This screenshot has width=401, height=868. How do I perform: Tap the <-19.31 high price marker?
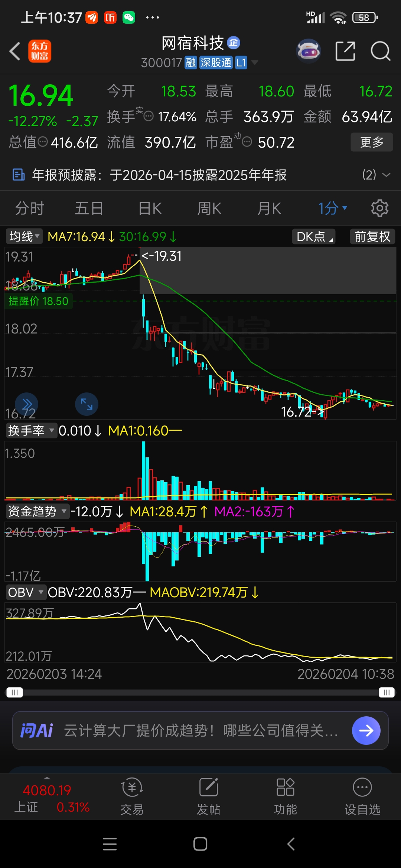[x=162, y=256]
